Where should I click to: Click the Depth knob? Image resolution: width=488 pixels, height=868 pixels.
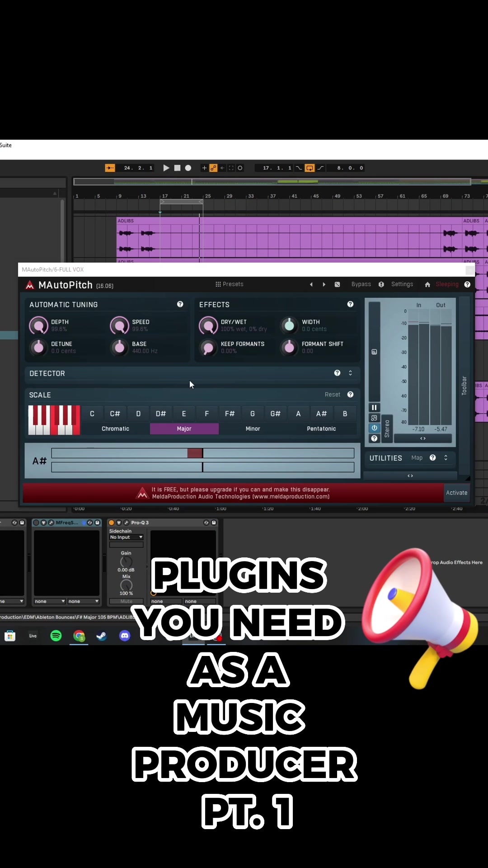click(38, 325)
